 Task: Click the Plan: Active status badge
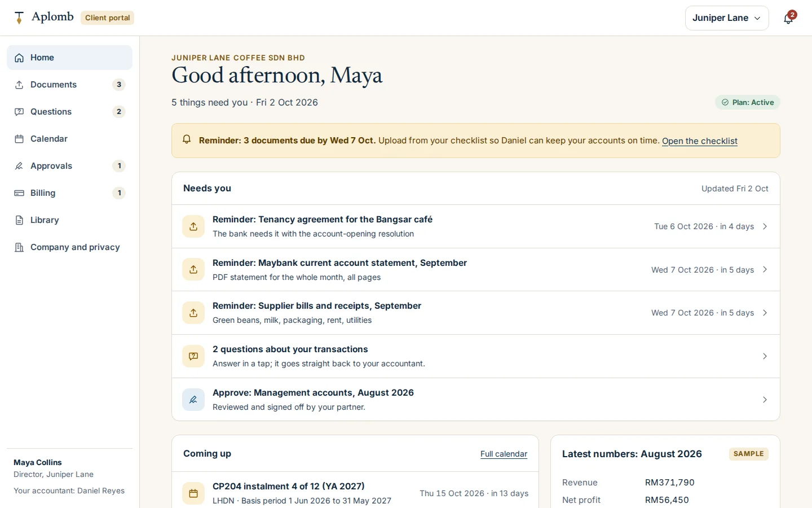(x=748, y=102)
